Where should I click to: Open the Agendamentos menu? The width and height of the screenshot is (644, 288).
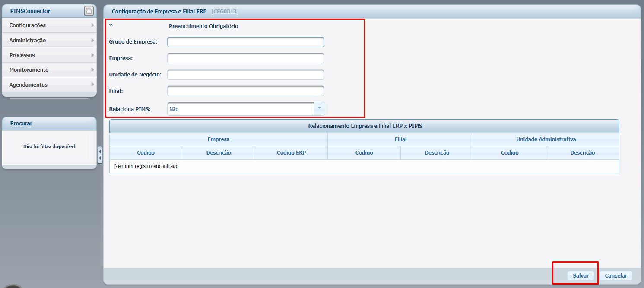[x=49, y=85]
